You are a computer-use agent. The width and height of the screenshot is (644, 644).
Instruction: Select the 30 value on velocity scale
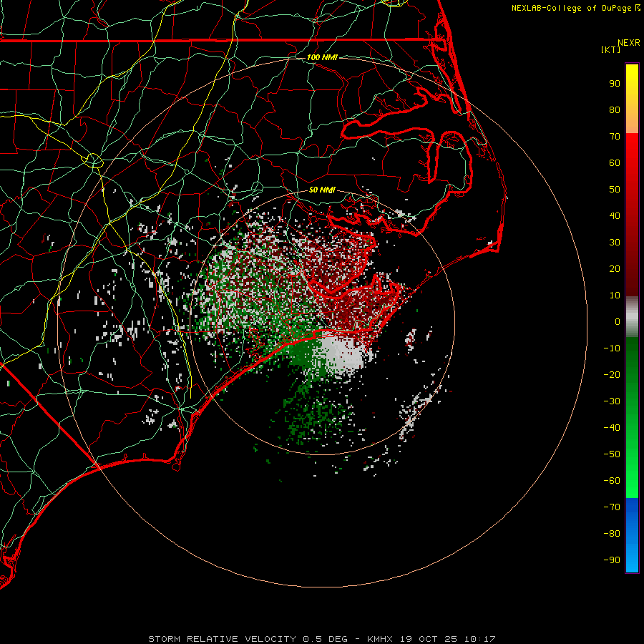point(615,243)
